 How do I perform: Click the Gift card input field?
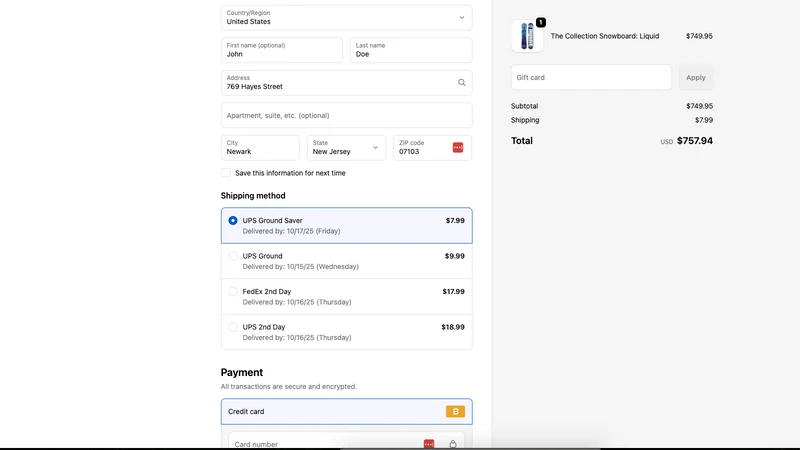[591, 78]
